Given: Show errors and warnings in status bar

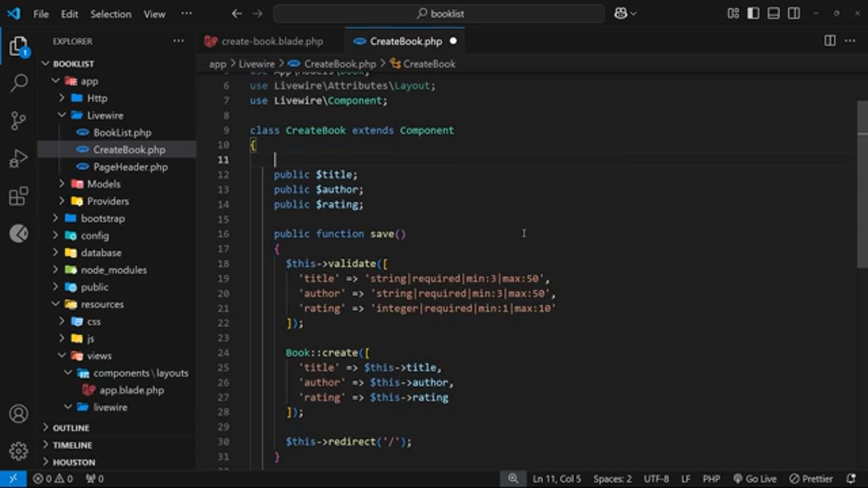Looking at the screenshot, I should (53, 479).
